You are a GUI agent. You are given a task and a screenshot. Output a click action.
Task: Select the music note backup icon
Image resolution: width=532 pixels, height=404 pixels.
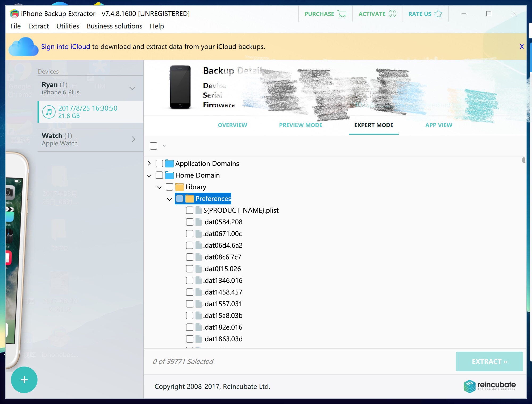pyautogui.click(x=49, y=112)
